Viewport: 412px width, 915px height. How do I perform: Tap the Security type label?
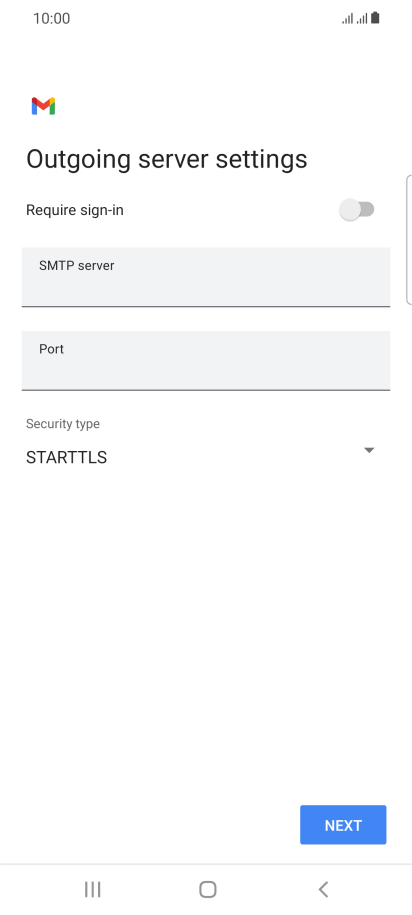[x=63, y=424]
